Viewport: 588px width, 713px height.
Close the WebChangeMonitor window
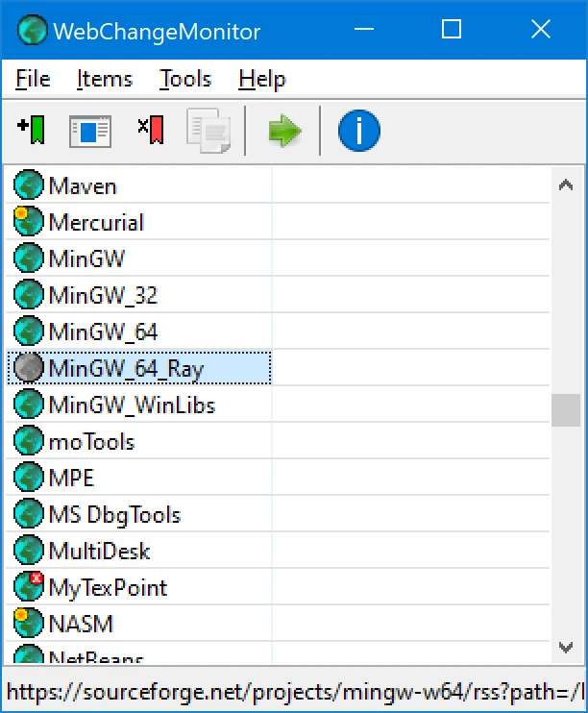(x=541, y=30)
